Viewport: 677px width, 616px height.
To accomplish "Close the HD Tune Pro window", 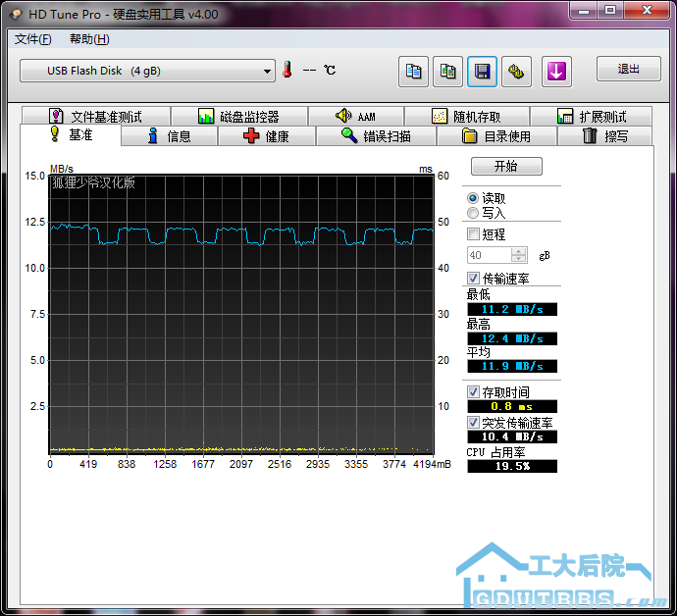I will 647,10.
